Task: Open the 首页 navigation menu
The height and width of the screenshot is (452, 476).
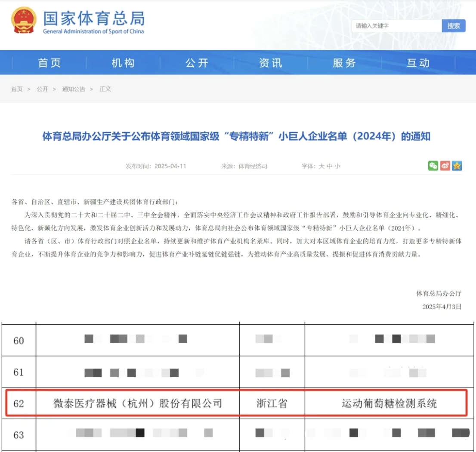Action: pos(49,63)
